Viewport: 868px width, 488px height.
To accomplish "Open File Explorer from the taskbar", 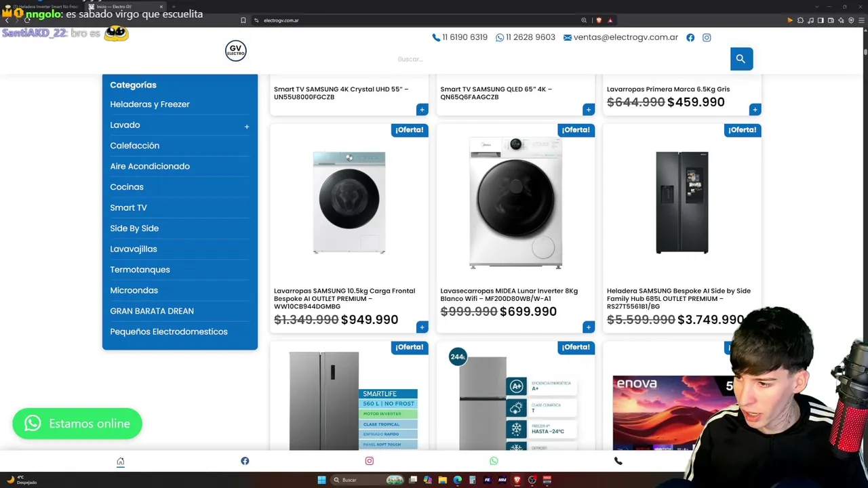I will [x=442, y=480].
